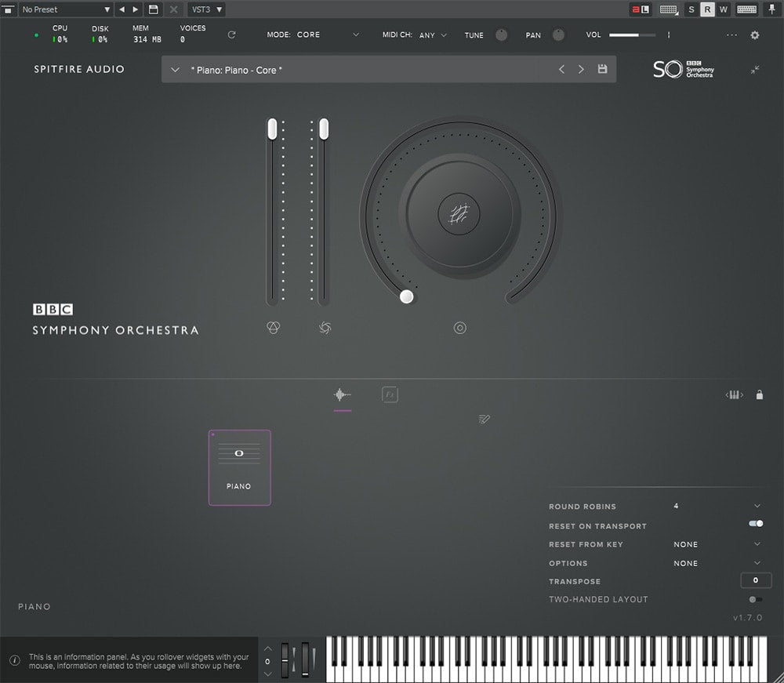Save the preset with the floppy disk icon
The height and width of the screenshot is (683, 784).
point(602,69)
